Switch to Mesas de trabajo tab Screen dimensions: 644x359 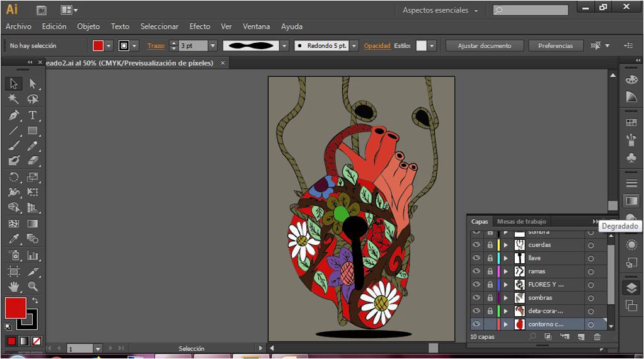click(x=521, y=222)
